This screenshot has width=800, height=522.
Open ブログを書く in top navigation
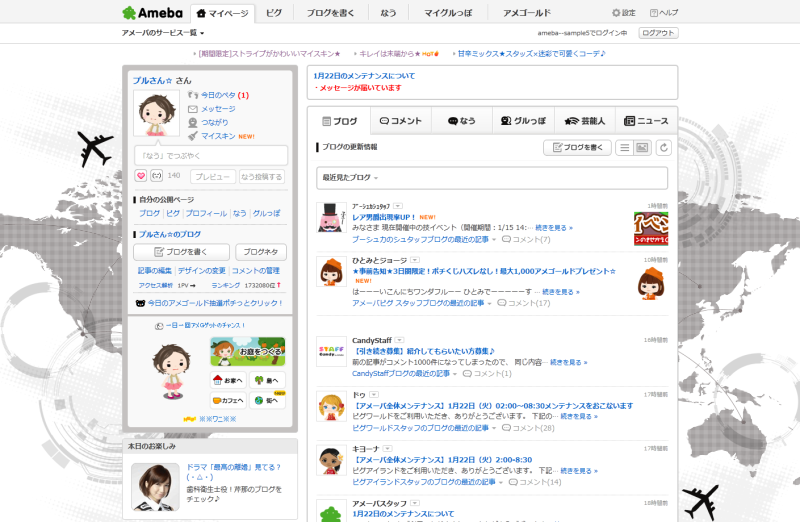[330, 13]
